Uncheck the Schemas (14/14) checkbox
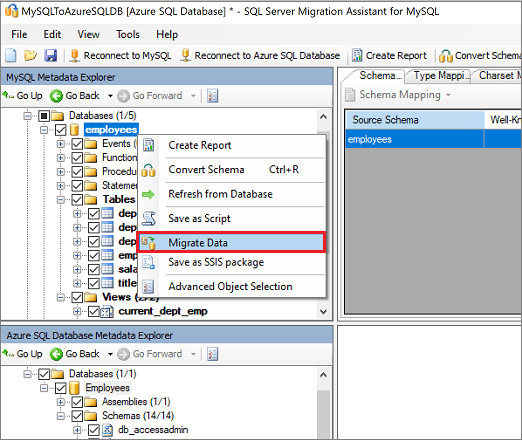This screenshot has width=522, height=440. [x=77, y=416]
